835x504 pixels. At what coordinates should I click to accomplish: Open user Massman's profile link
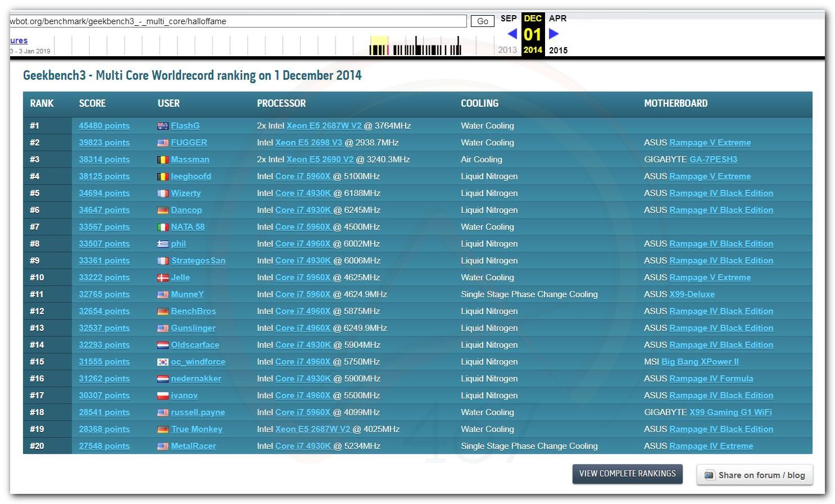[x=190, y=160]
